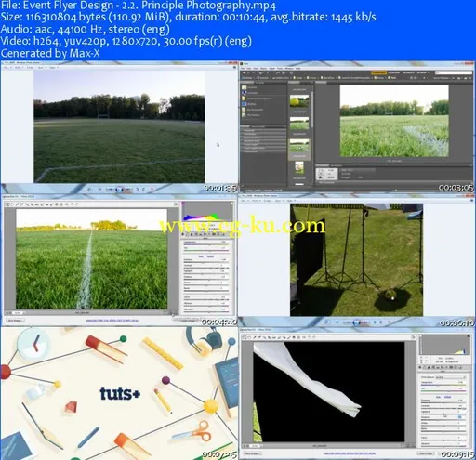Viewport: 476px width, 460px height.
Task: Open the File menu in Bridge
Action: [x=244, y=69]
